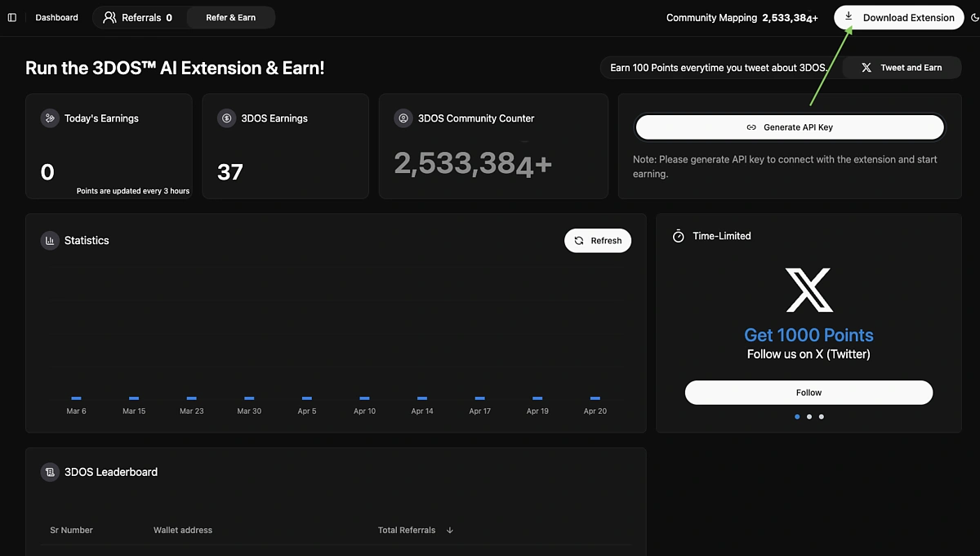This screenshot has height=556, width=980.
Task: Click the 3DOS Community Counter smiley icon
Action: point(403,118)
